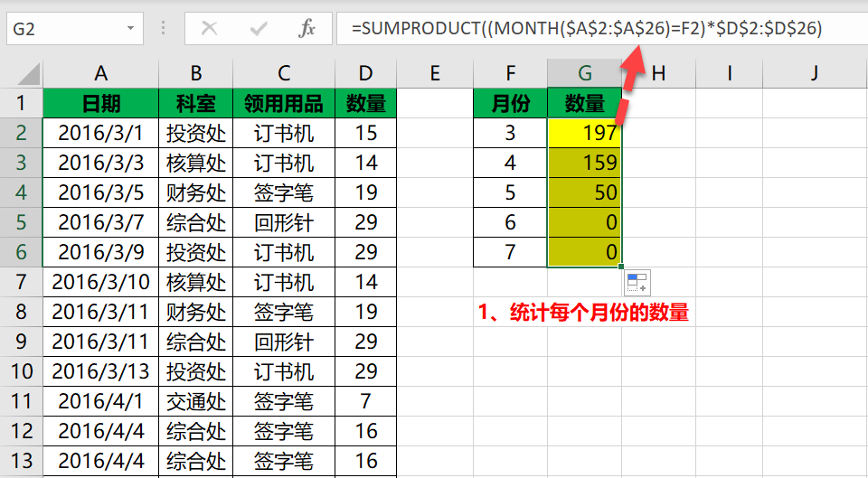Select column B header

pos(195,73)
